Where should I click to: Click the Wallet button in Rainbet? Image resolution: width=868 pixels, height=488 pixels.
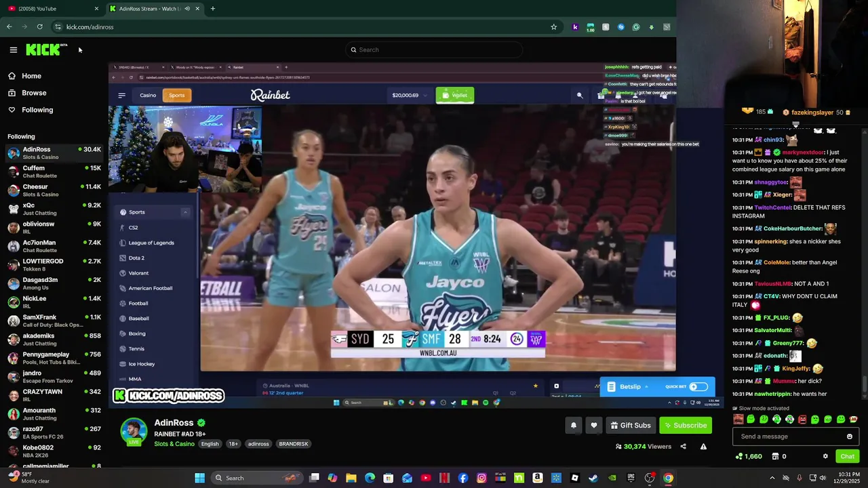tap(455, 95)
